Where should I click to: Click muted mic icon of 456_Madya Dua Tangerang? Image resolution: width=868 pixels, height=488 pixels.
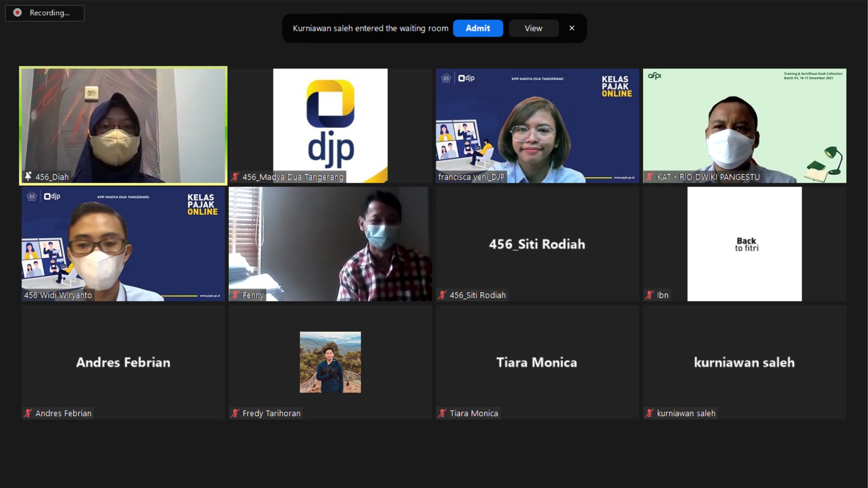click(x=235, y=177)
